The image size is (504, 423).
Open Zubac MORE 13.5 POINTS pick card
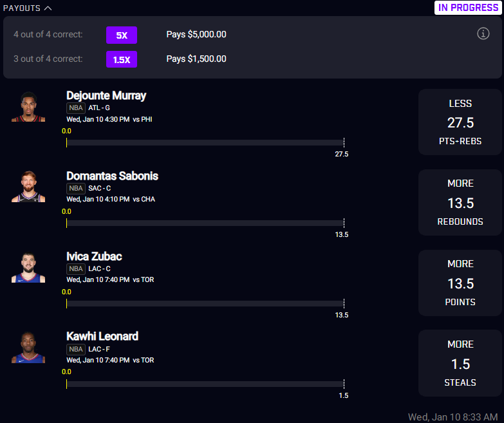pyautogui.click(x=460, y=283)
